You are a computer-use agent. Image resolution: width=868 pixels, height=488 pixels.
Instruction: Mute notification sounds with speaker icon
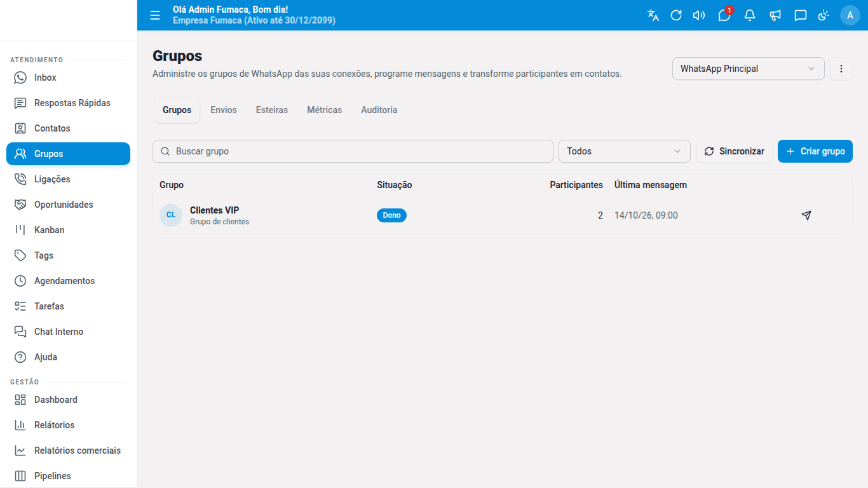(699, 15)
